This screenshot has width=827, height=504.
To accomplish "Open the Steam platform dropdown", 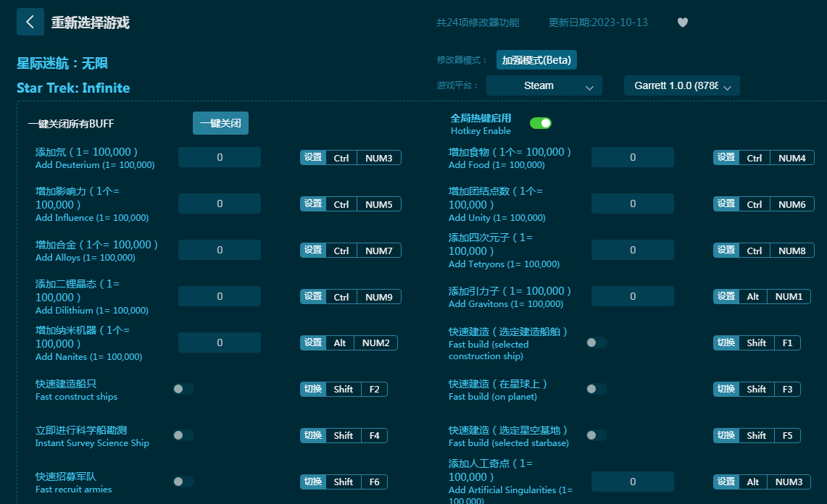I will (544, 85).
